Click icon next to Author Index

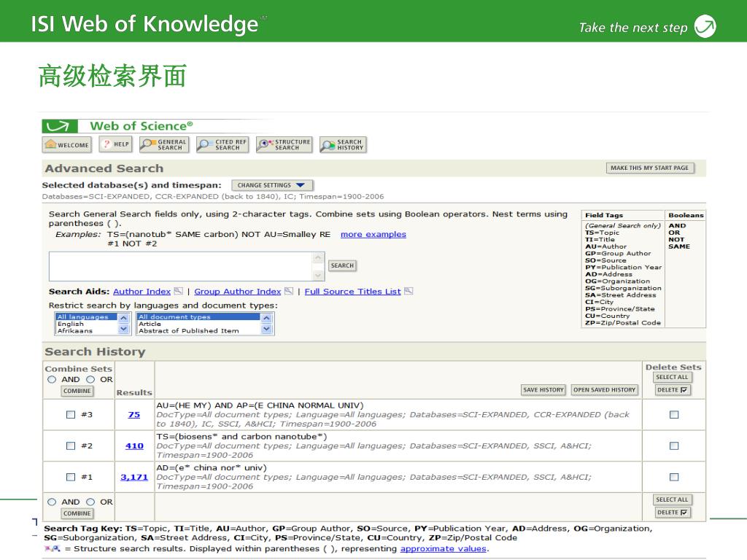[x=178, y=291]
